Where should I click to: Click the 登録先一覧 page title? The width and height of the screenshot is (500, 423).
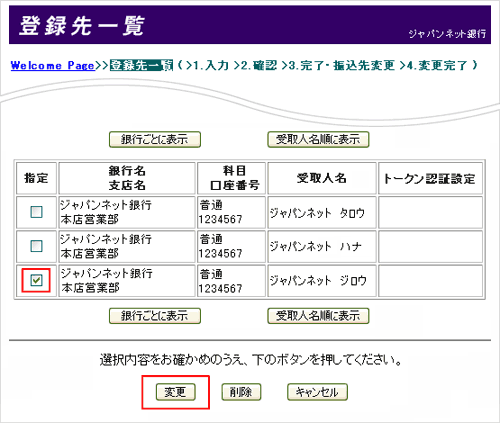82,26
